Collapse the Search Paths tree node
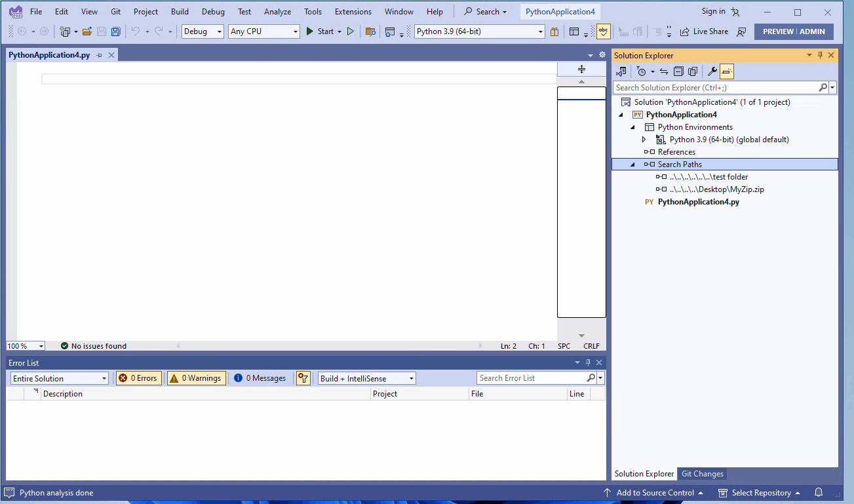Image resolution: width=854 pixels, height=504 pixels. coord(632,164)
